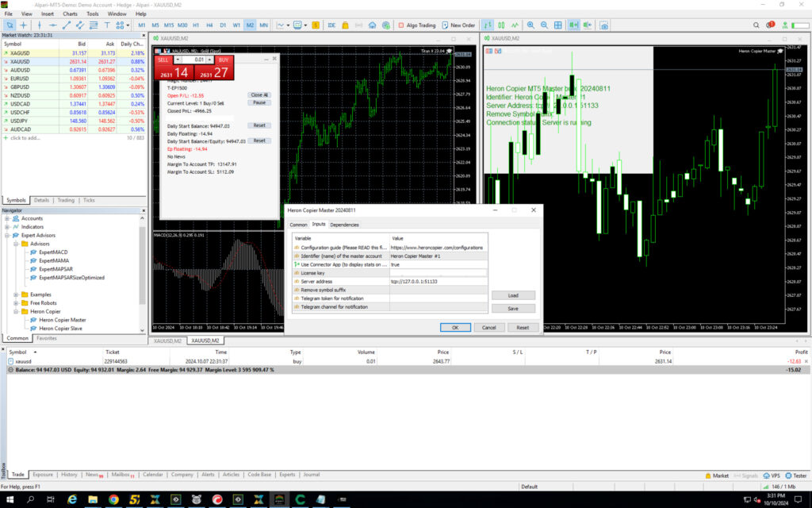Viewport: 812px width, 508px height.
Task: Switch to the Dependencies tab in dialog
Action: click(344, 225)
